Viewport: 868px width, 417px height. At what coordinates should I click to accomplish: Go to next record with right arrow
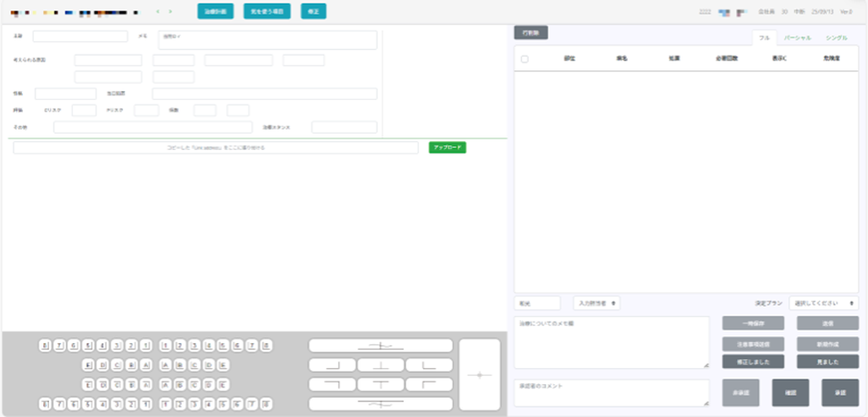[x=171, y=12]
